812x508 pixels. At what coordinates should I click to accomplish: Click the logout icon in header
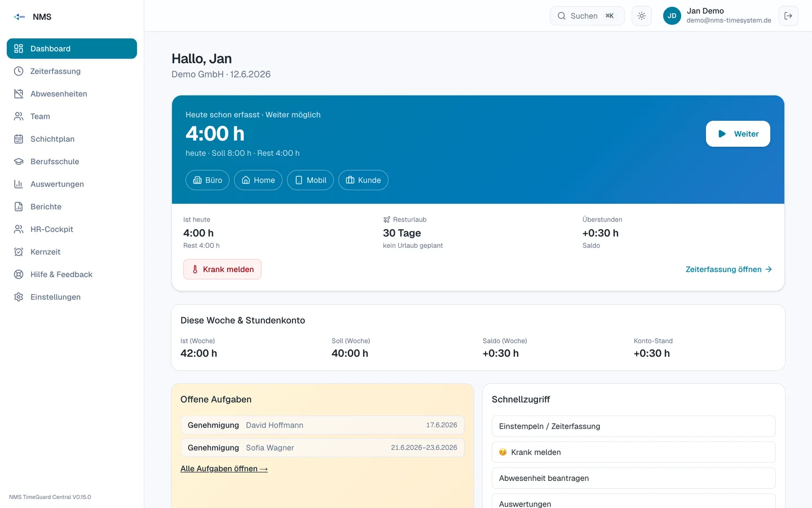point(788,16)
